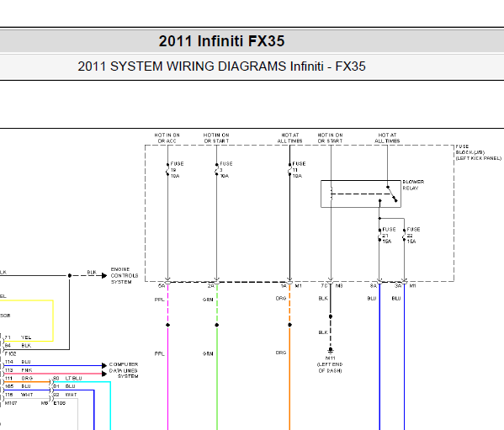Click the "ENGINE CONTROLS SYSTEM" label
The height and width of the screenshot is (430, 504).
(125, 275)
